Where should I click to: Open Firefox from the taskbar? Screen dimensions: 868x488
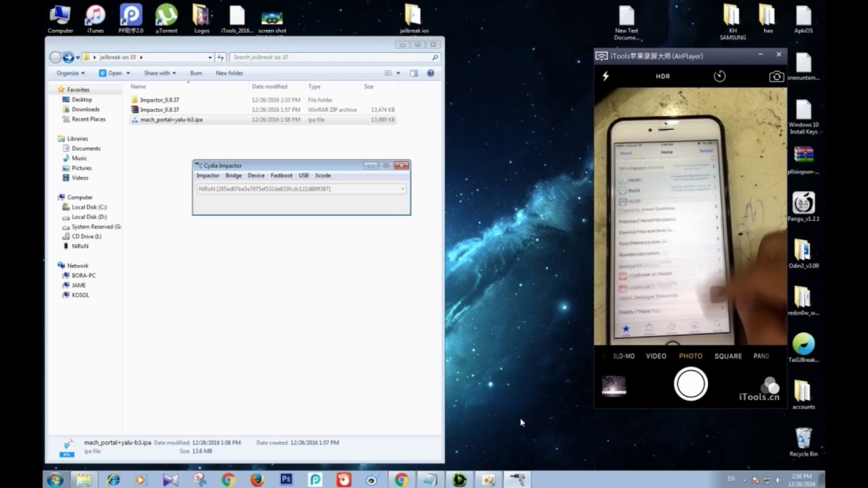click(x=257, y=480)
